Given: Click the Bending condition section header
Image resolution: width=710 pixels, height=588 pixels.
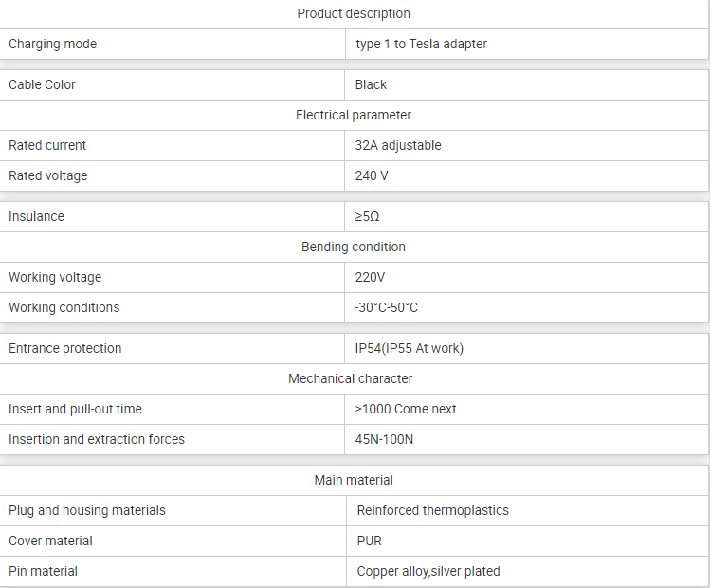Looking at the screenshot, I should tap(354, 247).
